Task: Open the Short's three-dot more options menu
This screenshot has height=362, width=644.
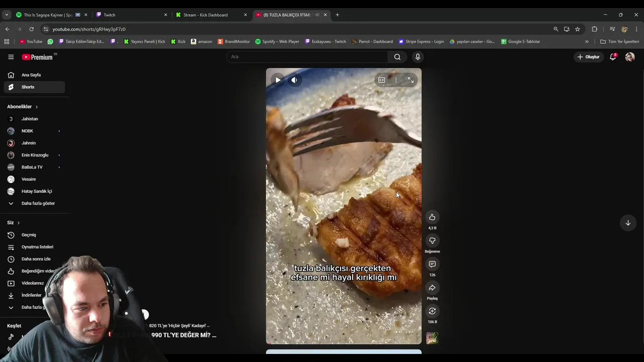Action: click(396, 80)
